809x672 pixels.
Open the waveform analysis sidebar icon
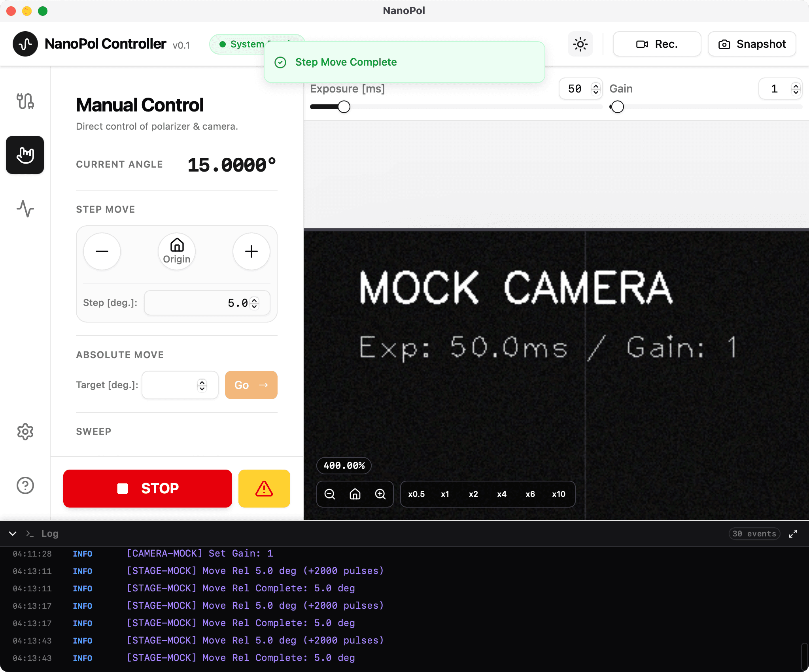25,209
